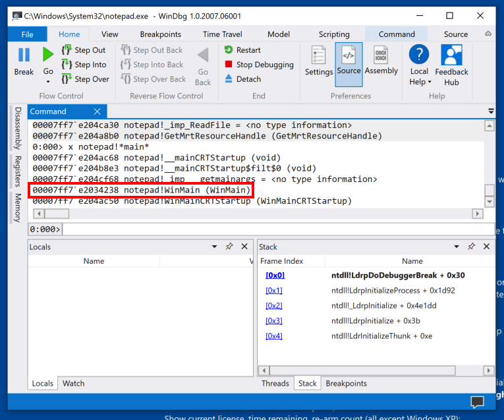Open the Command ribbon tab

pyautogui.click(x=397, y=34)
